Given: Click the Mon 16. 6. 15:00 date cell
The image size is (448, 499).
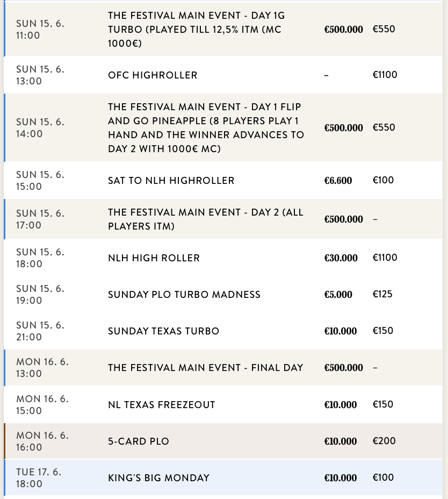Looking at the screenshot, I should tap(42, 404).
